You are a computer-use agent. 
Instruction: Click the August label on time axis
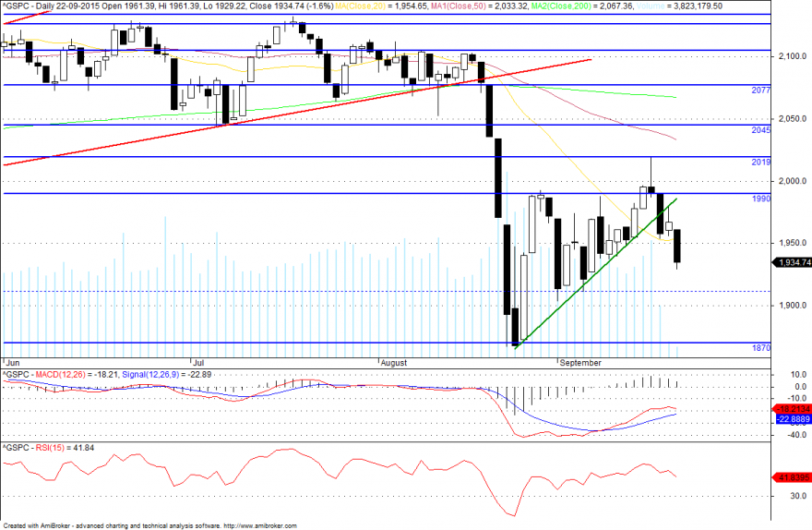coord(394,363)
